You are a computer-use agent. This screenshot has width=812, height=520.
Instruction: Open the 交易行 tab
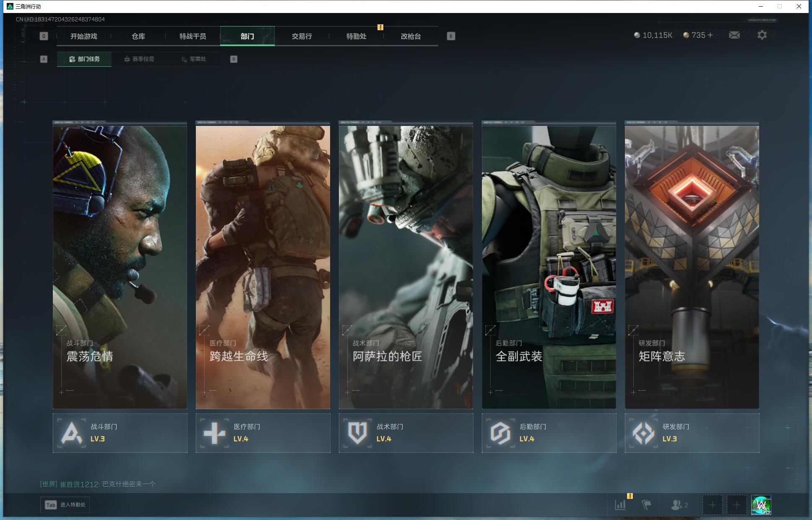point(302,37)
